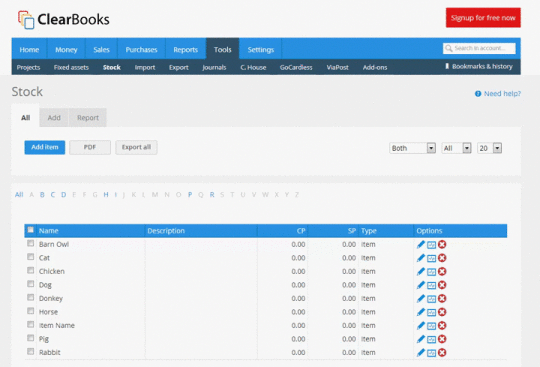Open the GoCardless submenu item
Screen dimensions: 540x367
point(296,67)
